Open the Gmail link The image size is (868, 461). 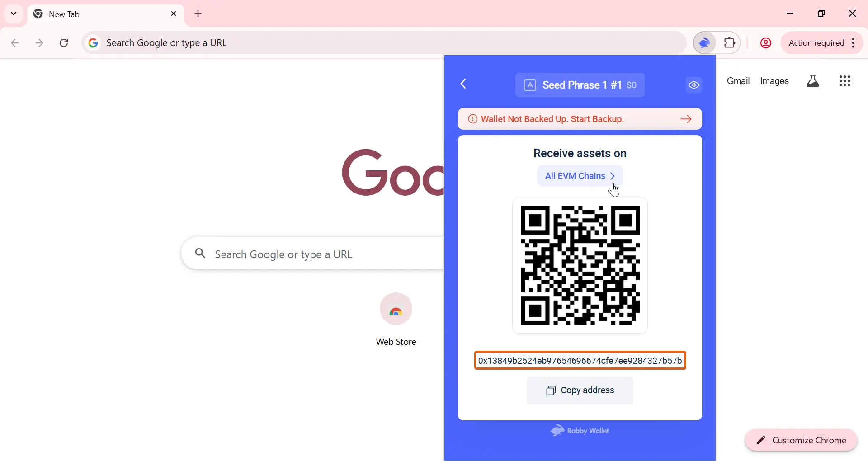point(738,81)
